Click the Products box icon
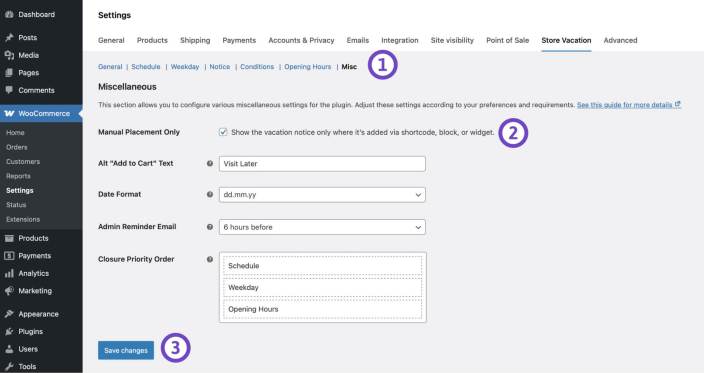This screenshot has width=704, height=373. [9, 238]
